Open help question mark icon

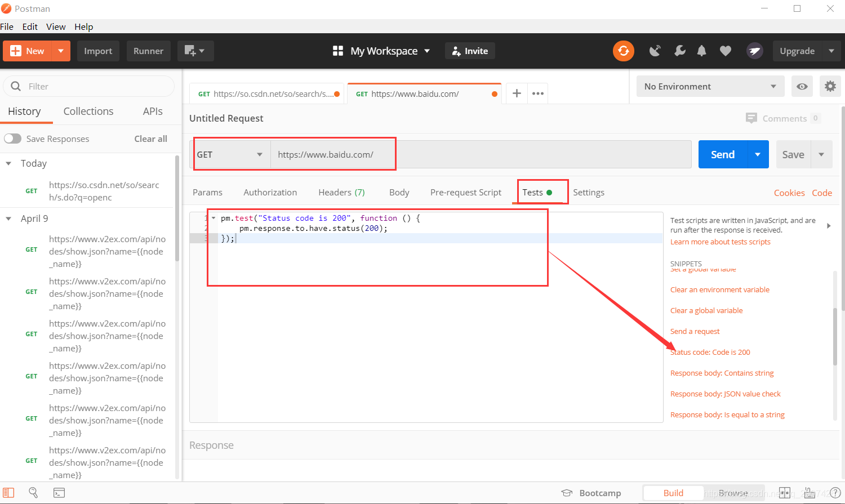coord(835,493)
